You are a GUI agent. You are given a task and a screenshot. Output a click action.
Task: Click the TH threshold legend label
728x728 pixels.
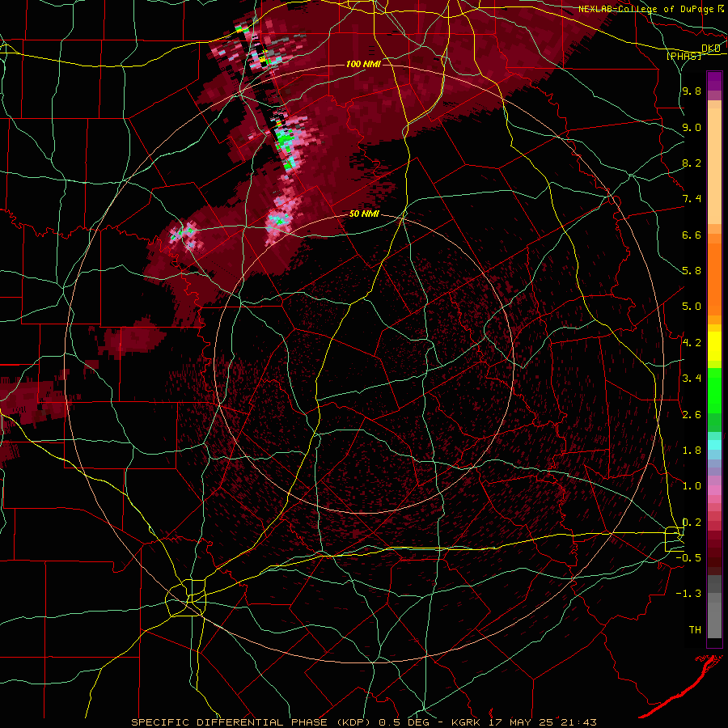[x=695, y=630]
